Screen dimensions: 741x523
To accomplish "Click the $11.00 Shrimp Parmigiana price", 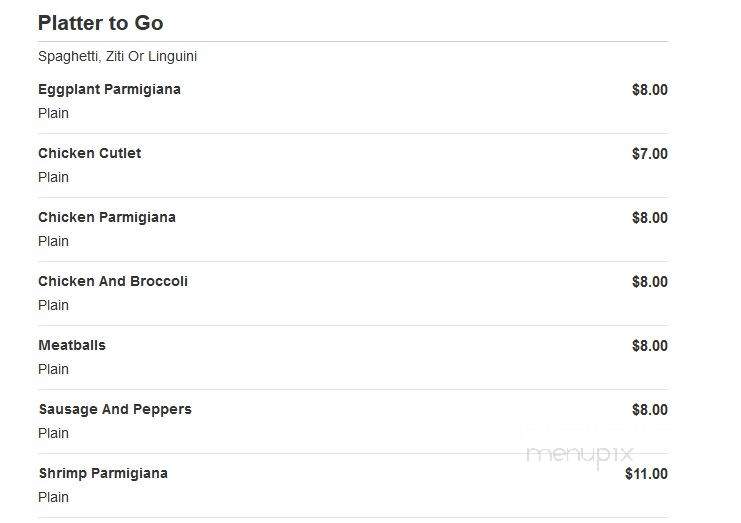I will pyautogui.click(x=646, y=473).
